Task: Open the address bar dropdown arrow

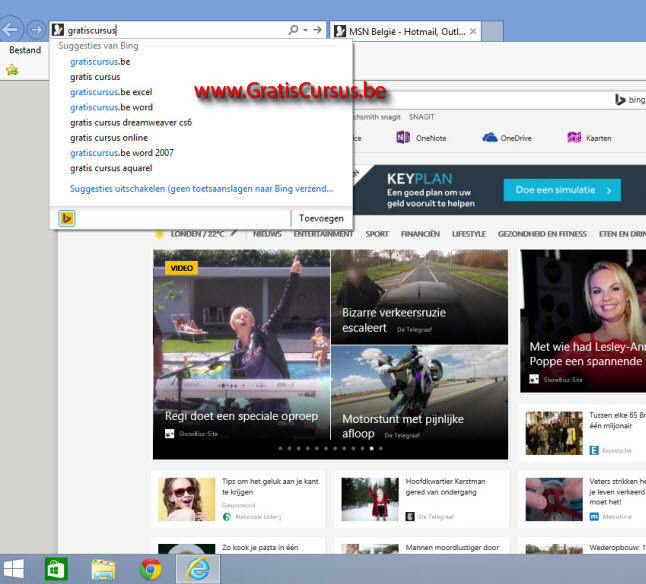Action: 305,30
